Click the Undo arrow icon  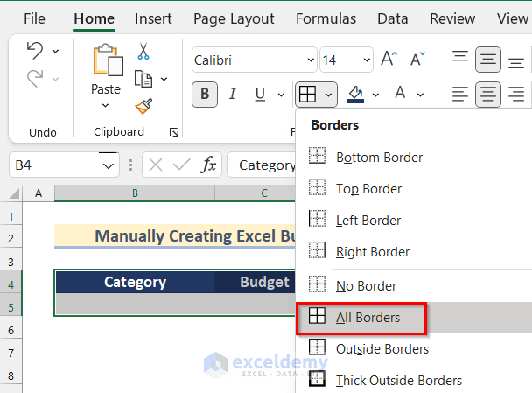point(34,51)
